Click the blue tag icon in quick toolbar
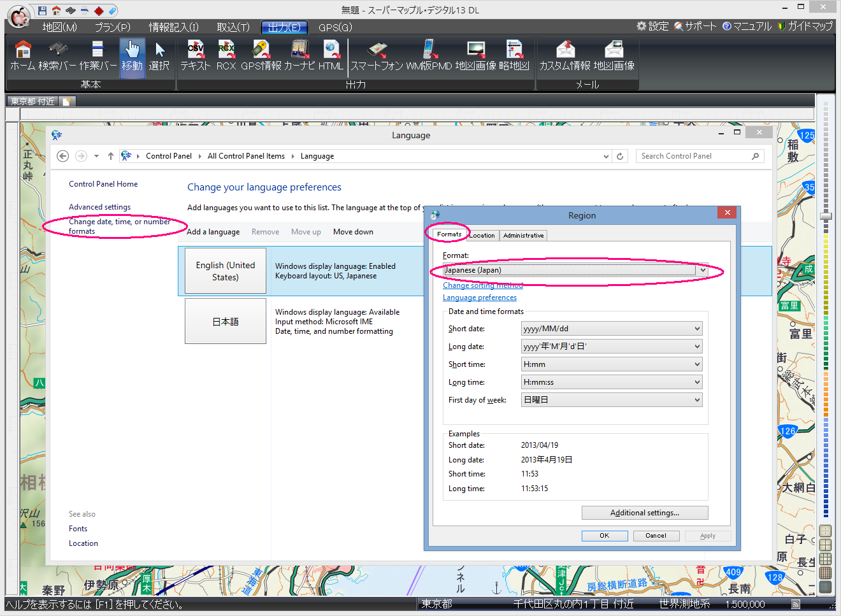The height and width of the screenshot is (616, 841). (112, 10)
